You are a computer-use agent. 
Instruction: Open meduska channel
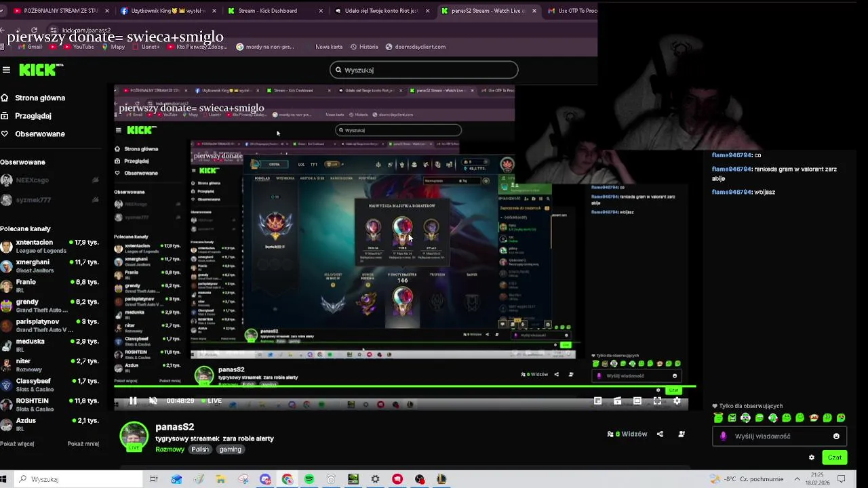click(x=50, y=346)
